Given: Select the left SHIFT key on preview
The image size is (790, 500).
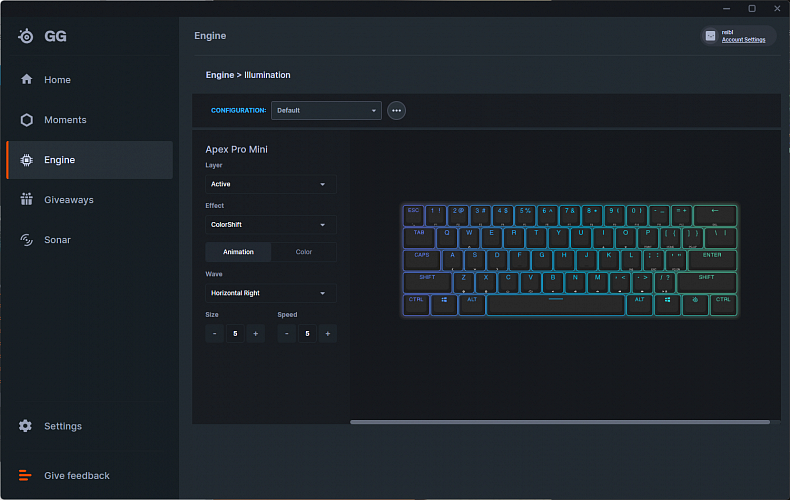Looking at the screenshot, I should 427,282.
